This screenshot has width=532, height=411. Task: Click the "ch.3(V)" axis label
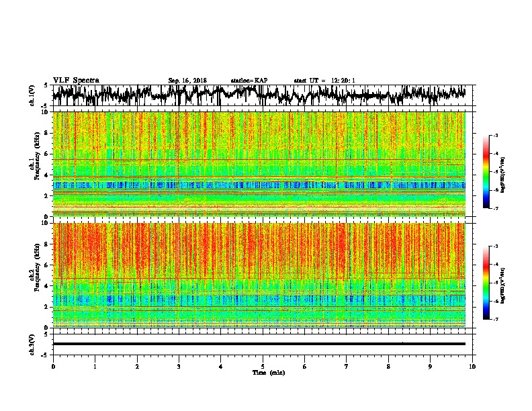pyautogui.click(x=32, y=345)
